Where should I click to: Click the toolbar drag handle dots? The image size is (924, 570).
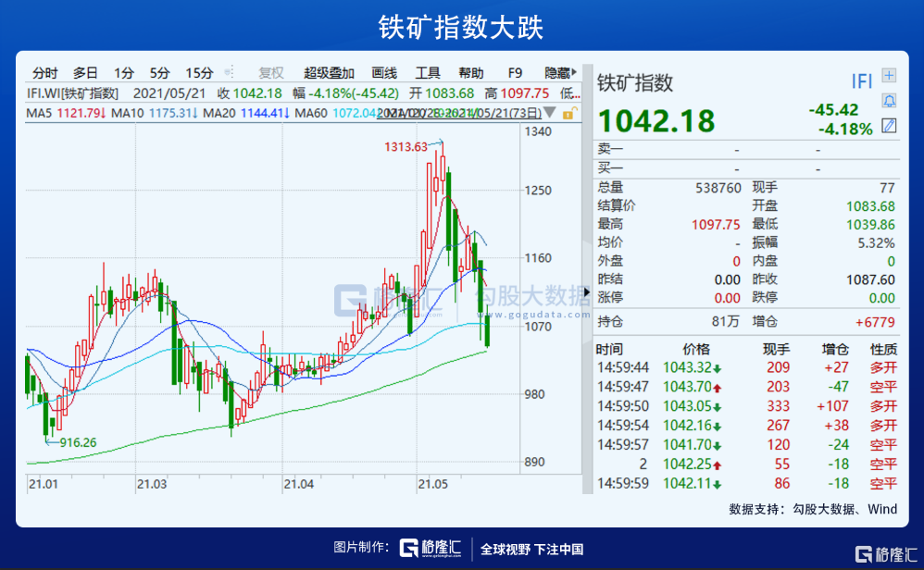click(x=229, y=72)
